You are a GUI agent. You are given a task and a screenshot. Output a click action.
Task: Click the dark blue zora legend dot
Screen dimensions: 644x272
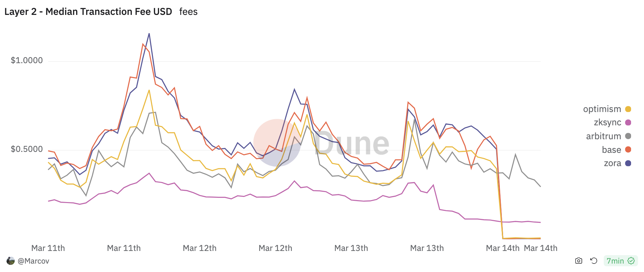pyautogui.click(x=628, y=163)
